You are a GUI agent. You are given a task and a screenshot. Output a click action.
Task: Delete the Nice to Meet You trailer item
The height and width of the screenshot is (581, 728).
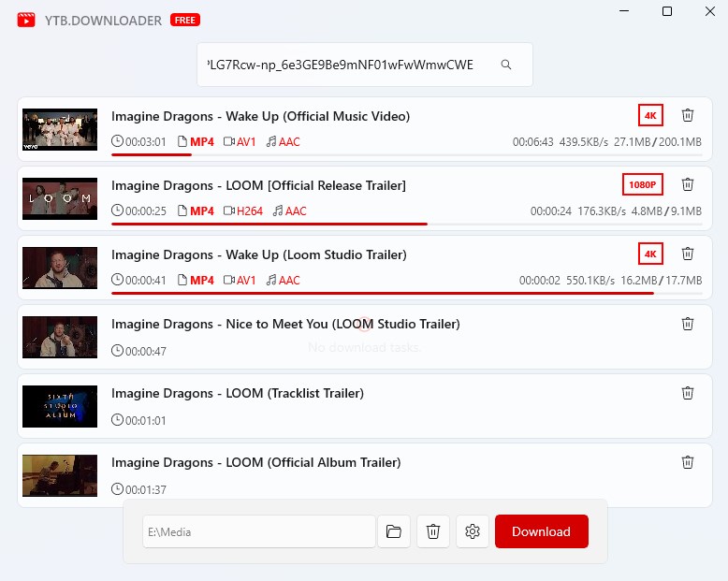688,324
